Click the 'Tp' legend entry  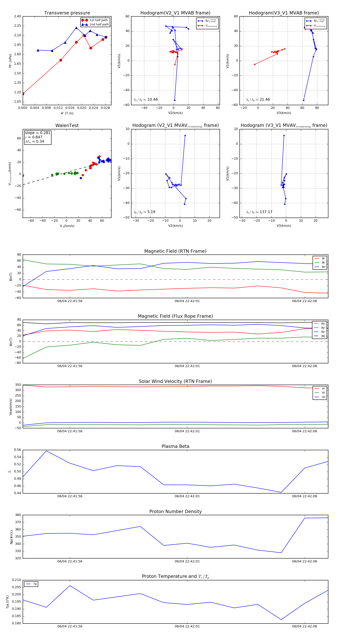(31, 584)
